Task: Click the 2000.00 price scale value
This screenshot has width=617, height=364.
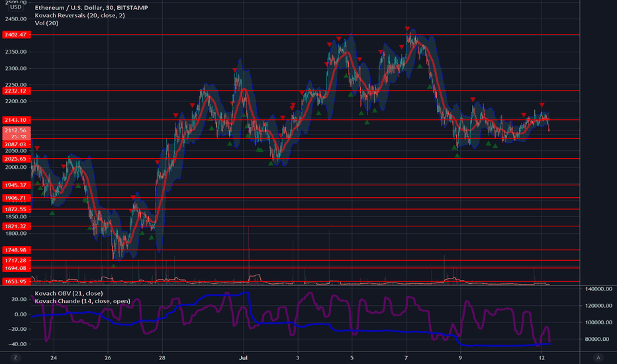Action: click(16, 167)
